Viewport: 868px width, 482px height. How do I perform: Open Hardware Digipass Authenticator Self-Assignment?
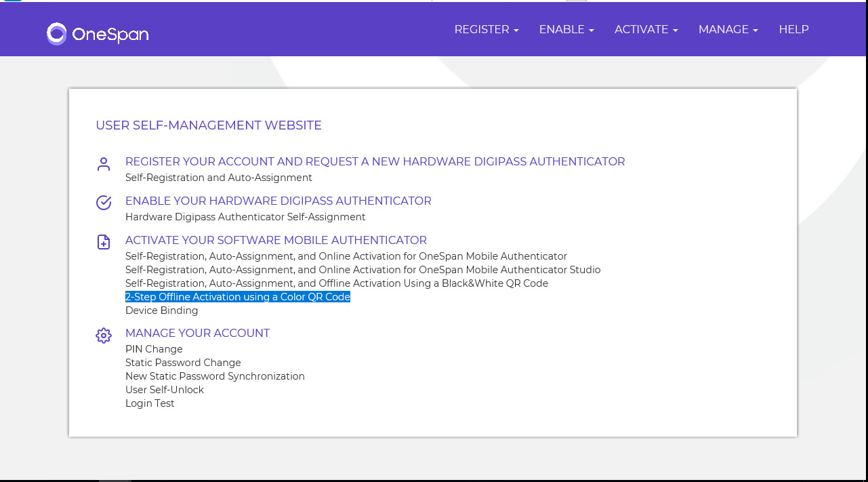245,217
